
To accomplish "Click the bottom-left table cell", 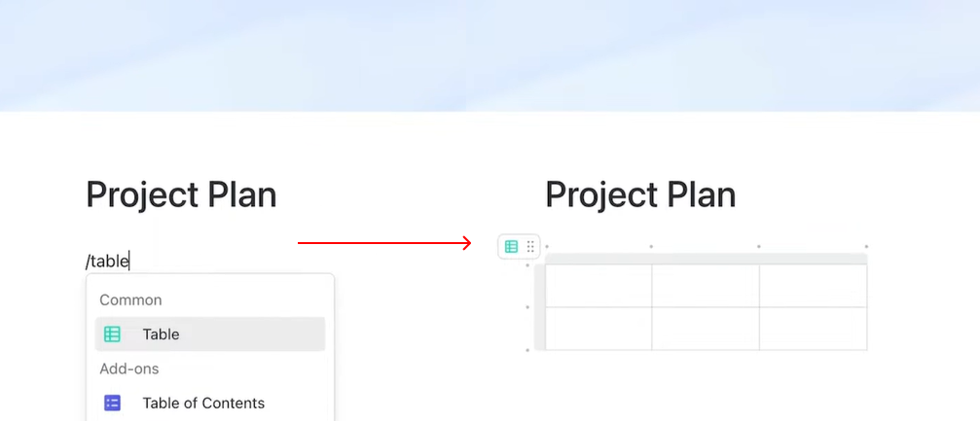I will [x=599, y=329].
